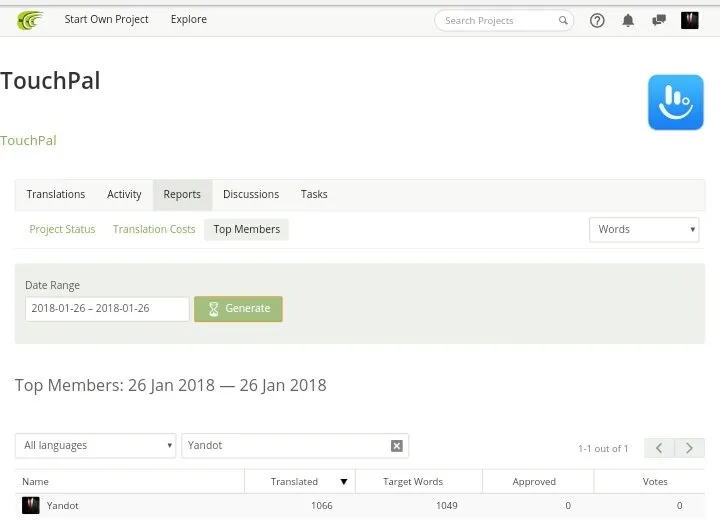Click the Crowdin logo icon
Screen dimensions: 720x521
click(30, 20)
